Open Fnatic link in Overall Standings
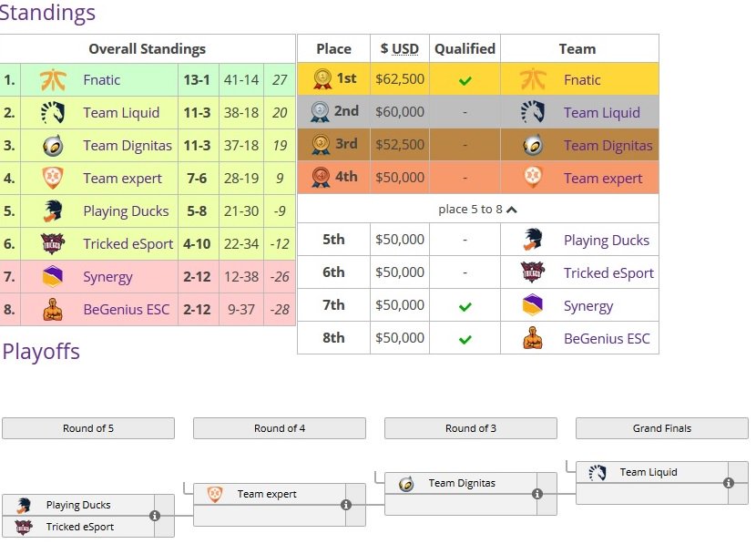Viewport: 756px width, 544px height. (x=101, y=79)
